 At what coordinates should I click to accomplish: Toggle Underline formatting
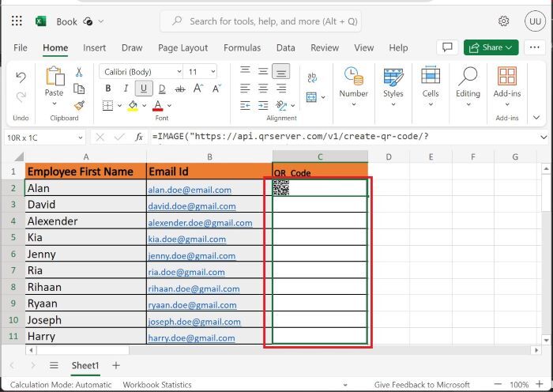[144, 89]
